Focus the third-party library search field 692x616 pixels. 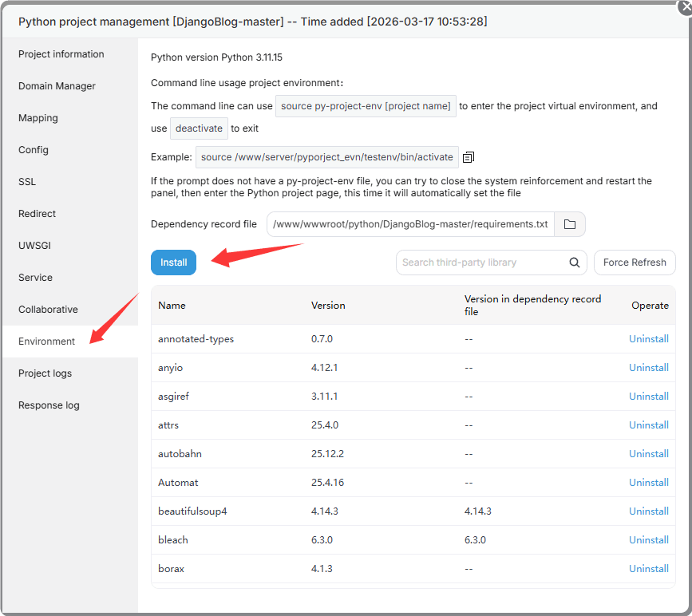point(481,263)
